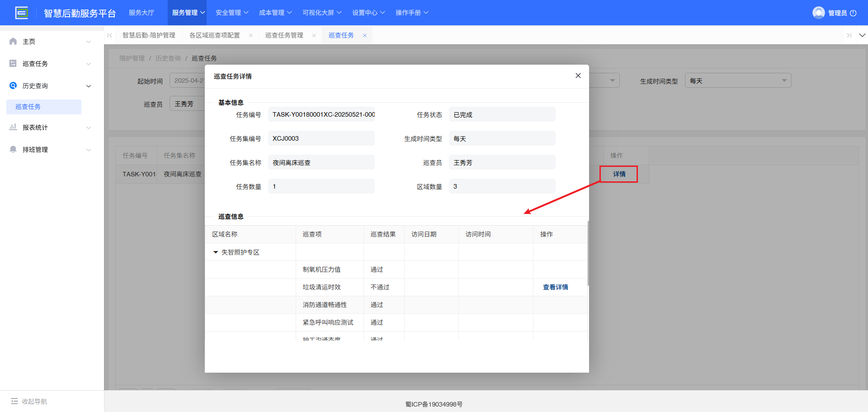868x412 pixels.
Task: Open the 设置中心 top menu
Action: click(368, 13)
